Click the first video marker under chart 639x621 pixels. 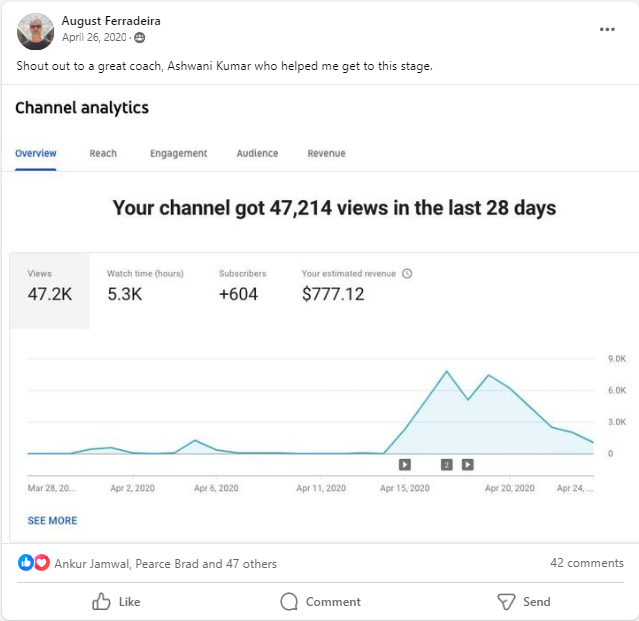coord(405,464)
